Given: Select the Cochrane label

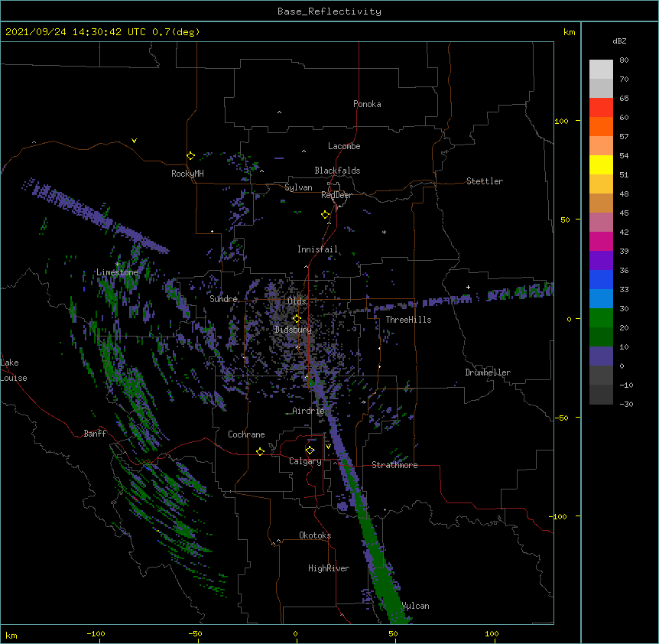Looking at the screenshot, I should [246, 434].
